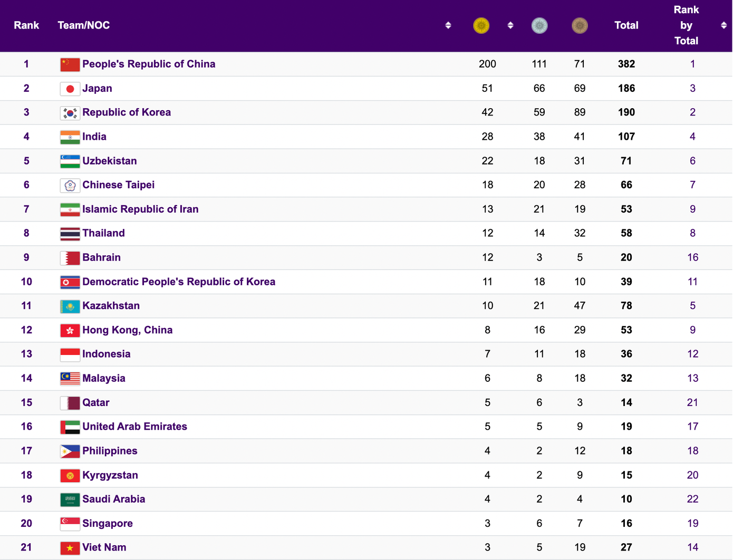Click the Viet Nam flag icon
Screen dimensions: 733x560
[70, 548]
